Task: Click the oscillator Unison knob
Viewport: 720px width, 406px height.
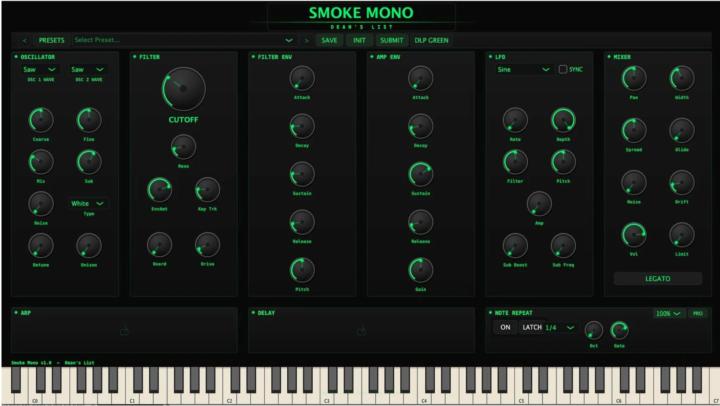Action: [x=89, y=246]
